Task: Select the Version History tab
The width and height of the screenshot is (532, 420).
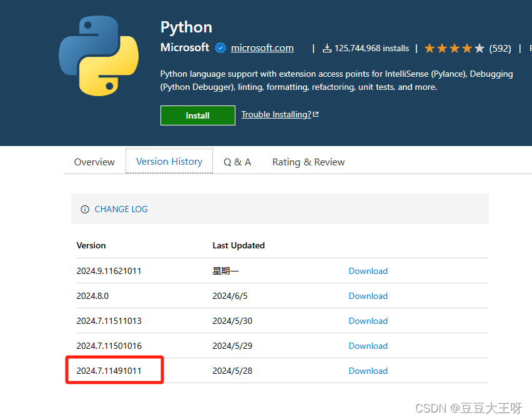Action: [169, 162]
